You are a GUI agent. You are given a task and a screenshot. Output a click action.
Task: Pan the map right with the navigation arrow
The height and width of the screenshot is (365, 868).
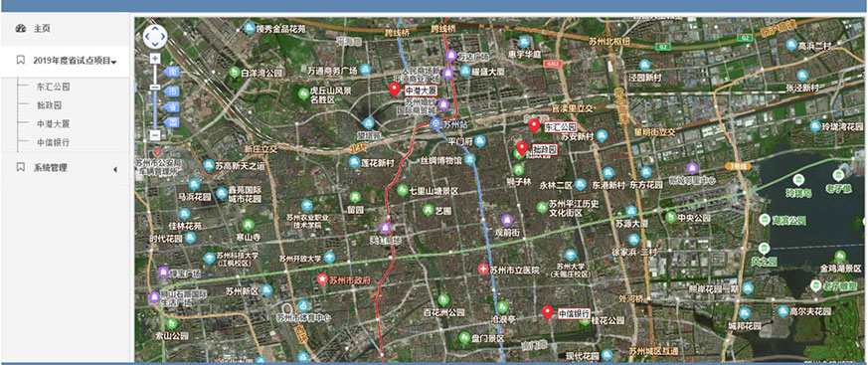pyautogui.click(x=163, y=37)
